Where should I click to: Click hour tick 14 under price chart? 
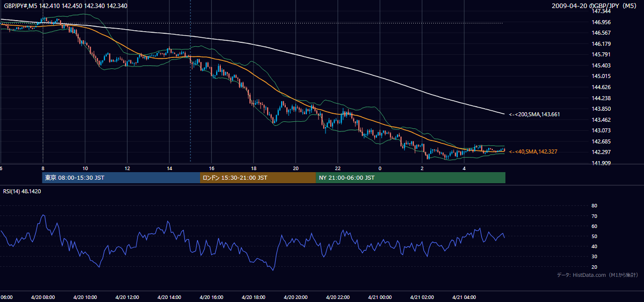169,169
